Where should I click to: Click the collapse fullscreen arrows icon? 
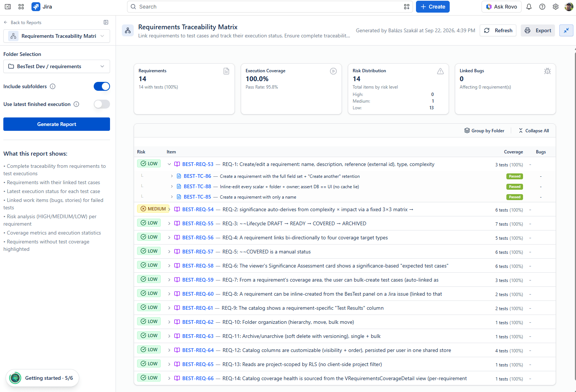click(566, 30)
